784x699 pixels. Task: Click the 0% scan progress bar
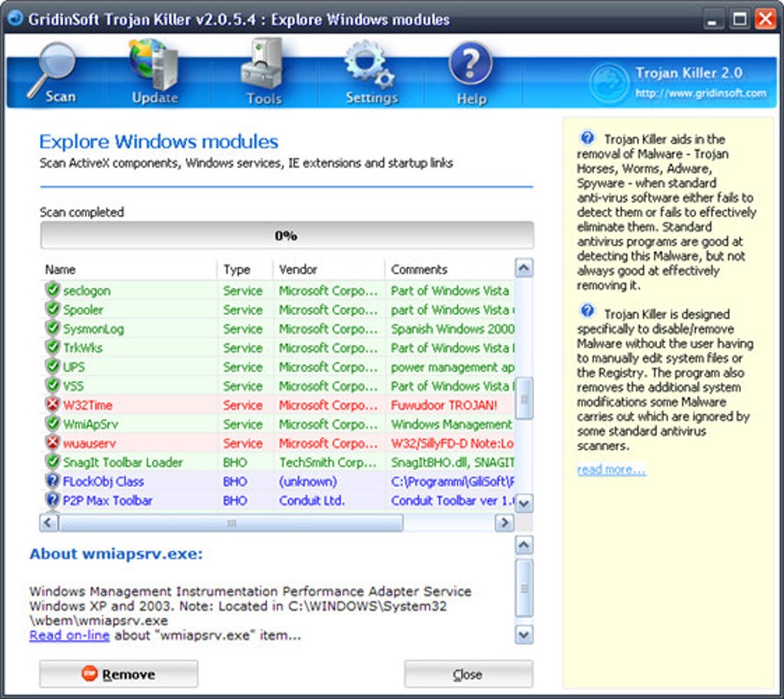click(287, 235)
